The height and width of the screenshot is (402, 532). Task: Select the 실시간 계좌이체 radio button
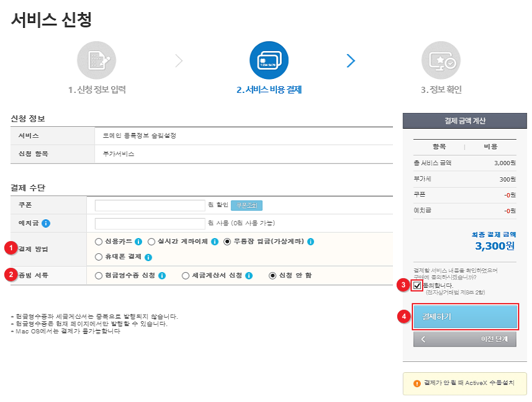point(151,242)
